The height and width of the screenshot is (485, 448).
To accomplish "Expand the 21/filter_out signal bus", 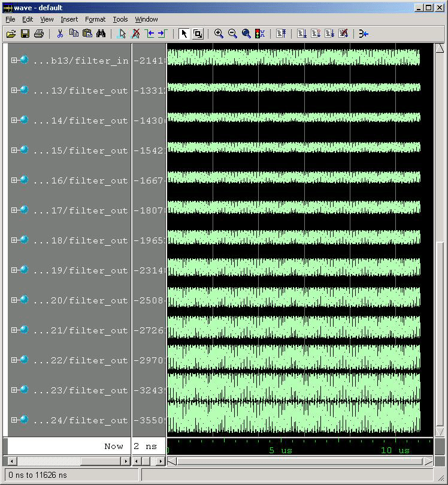I will (14, 330).
